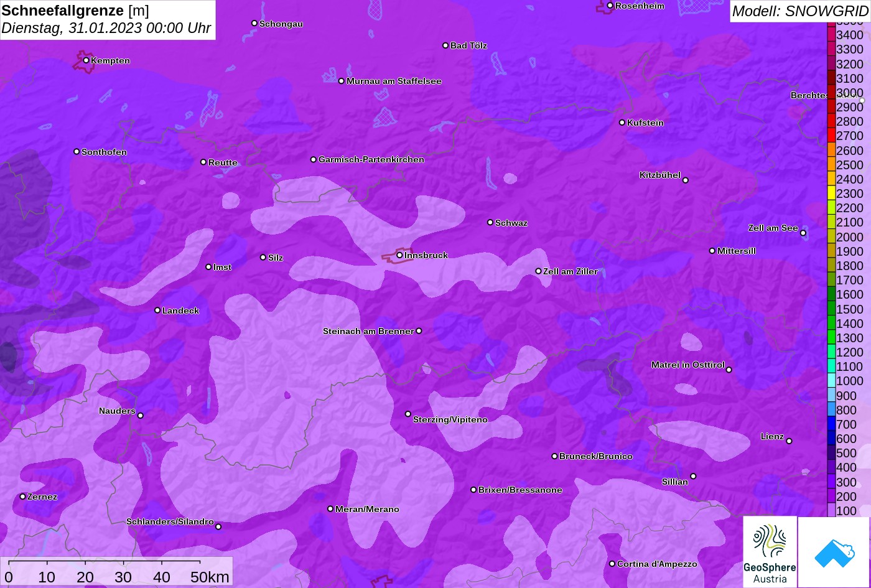Image resolution: width=871 pixels, height=588 pixels.
Task: Select the Meran/Merano label
Action: [x=367, y=509]
